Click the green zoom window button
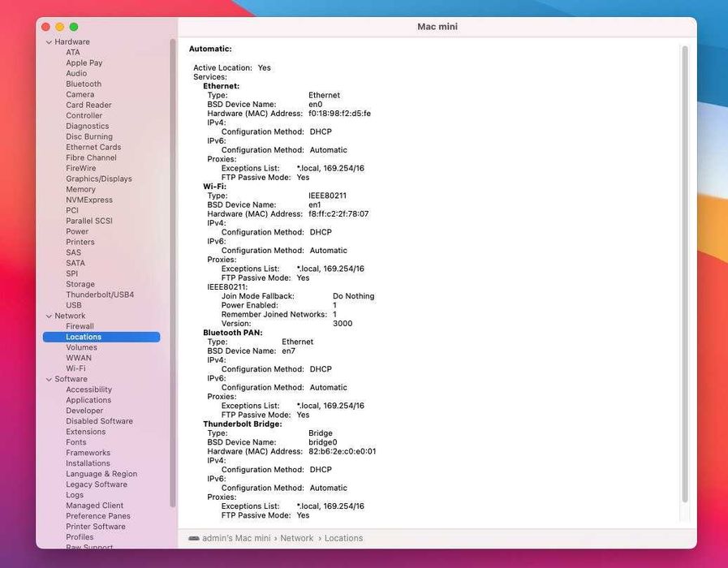728x568 pixels. [x=73, y=27]
